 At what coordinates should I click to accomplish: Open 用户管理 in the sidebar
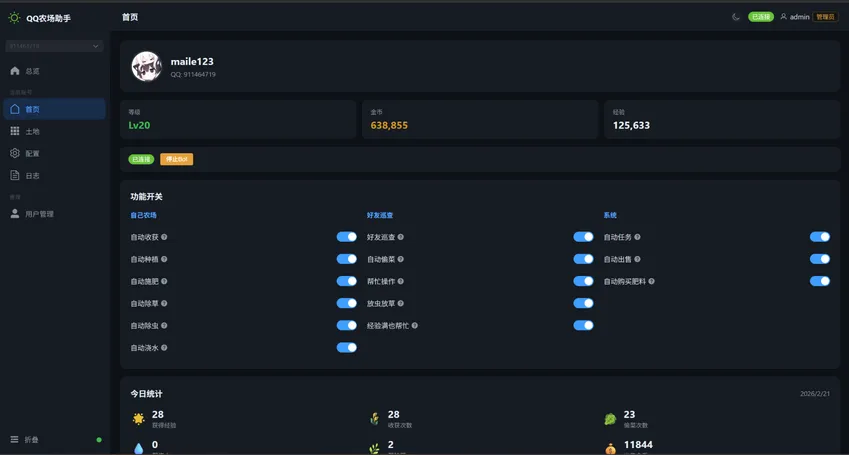pyautogui.click(x=38, y=214)
